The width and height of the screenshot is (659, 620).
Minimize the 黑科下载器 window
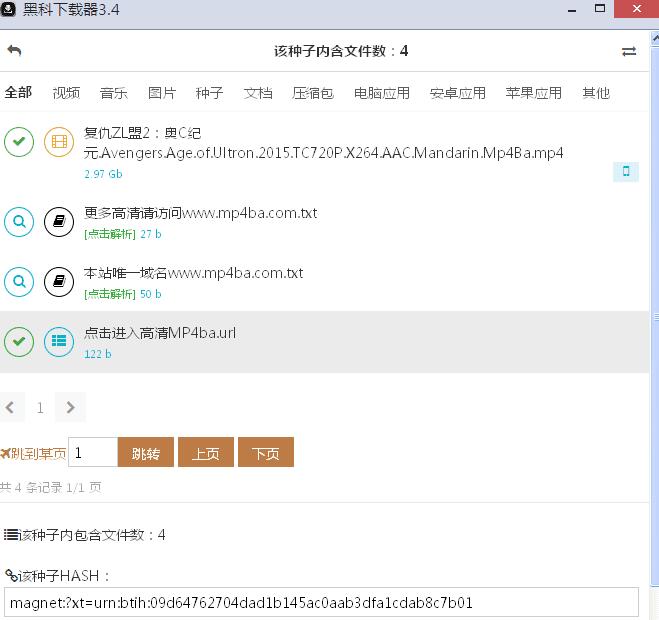(572, 9)
